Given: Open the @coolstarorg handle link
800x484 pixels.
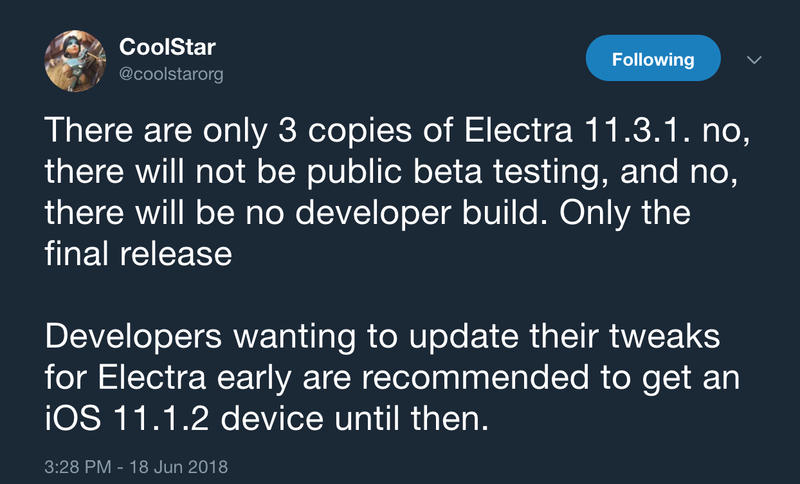Looking at the screenshot, I should pos(171,74).
